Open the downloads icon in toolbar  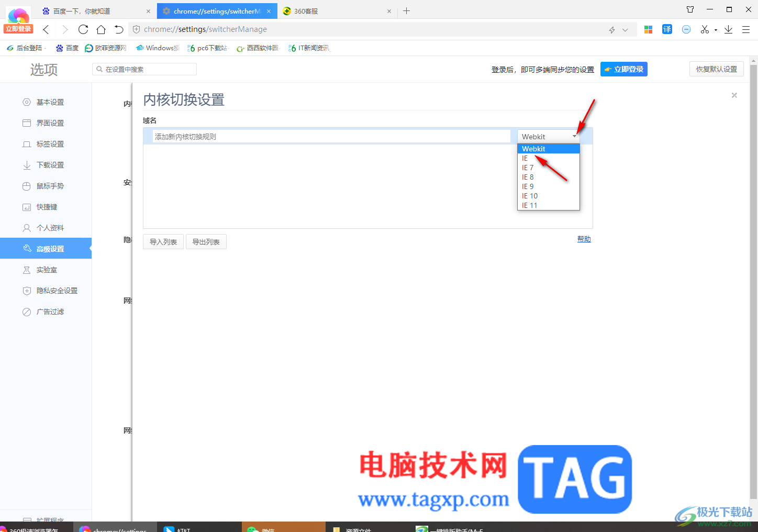(728, 29)
